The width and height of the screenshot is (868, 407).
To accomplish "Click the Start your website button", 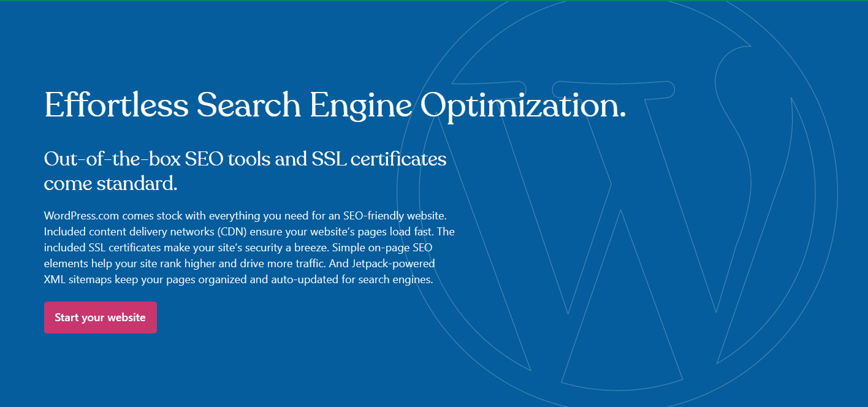I will point(101,318).
